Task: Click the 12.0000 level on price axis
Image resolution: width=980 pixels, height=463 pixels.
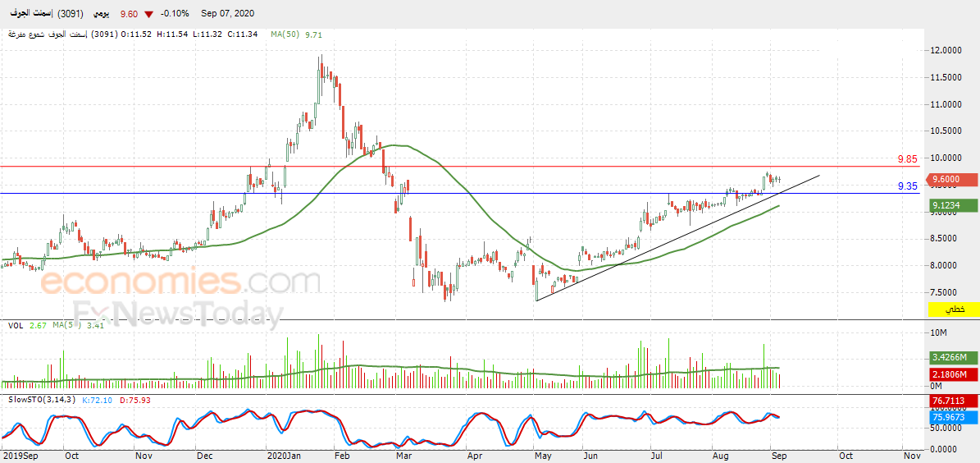Action: [944, 51]
